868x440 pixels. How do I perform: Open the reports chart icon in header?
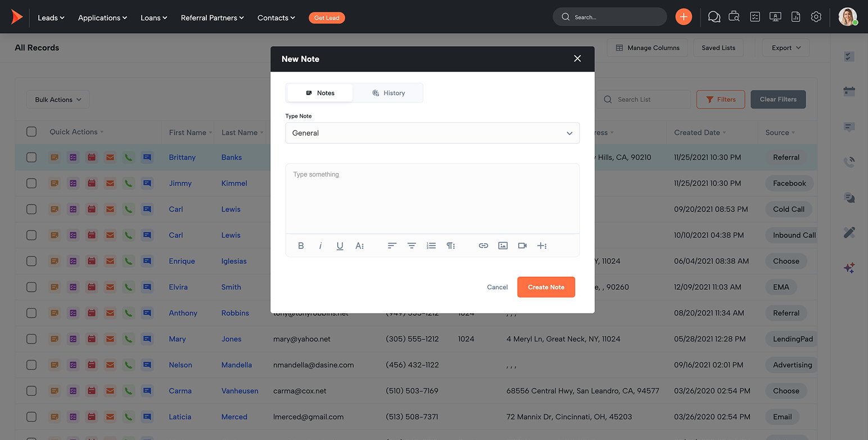pyautogui.click(x=795, y=17)
